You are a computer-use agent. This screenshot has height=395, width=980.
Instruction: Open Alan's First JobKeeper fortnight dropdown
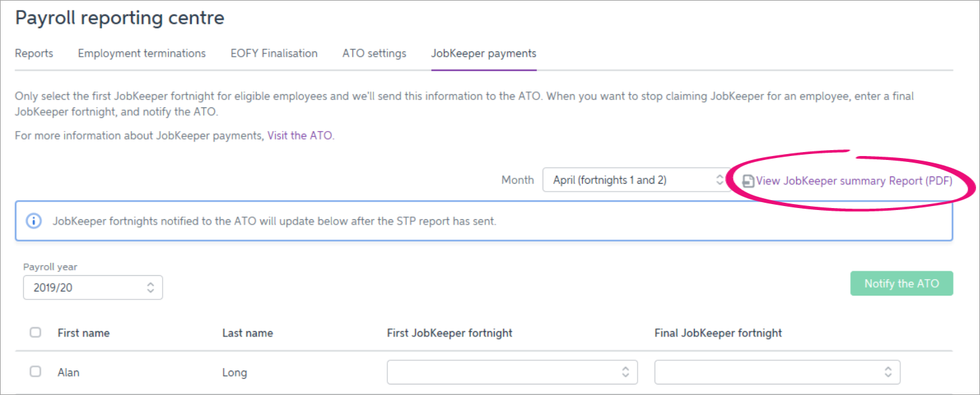(x=512, y=372)
